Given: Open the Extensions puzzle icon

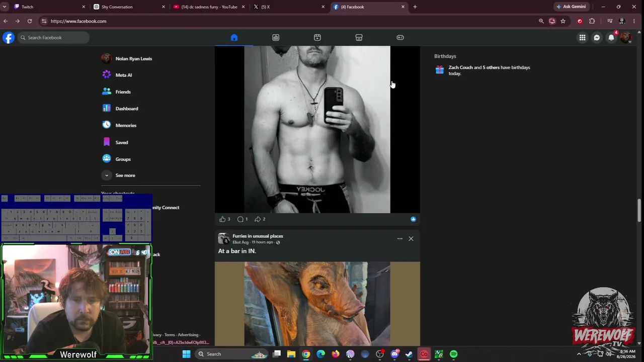Looking at the screenshot, I should click(x=592, y=21).
